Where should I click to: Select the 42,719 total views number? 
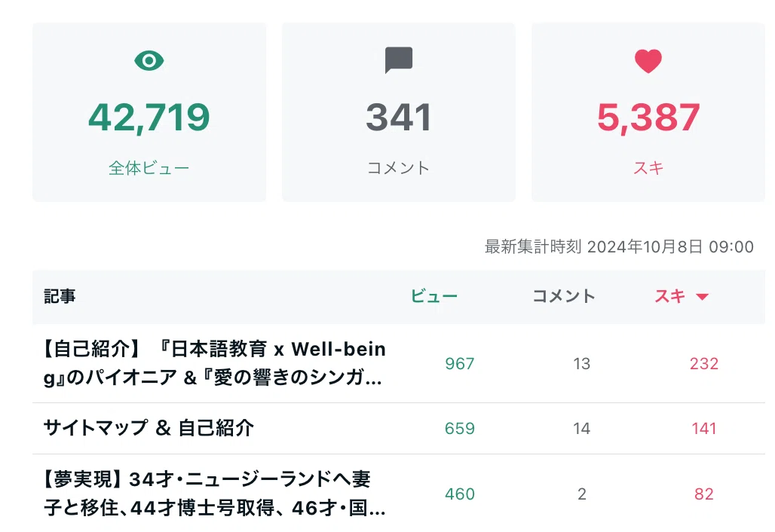[x=149, y=118]
